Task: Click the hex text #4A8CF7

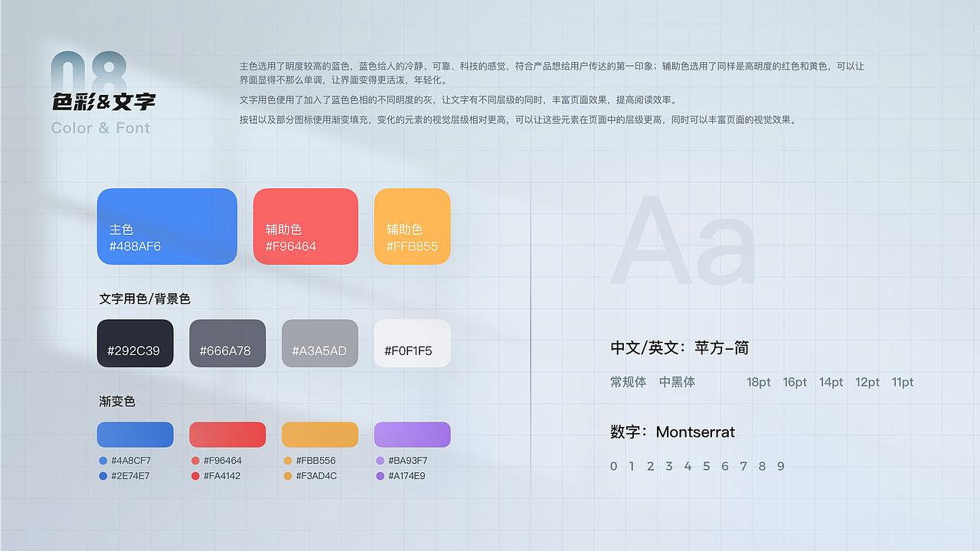Action: [131, 461]
